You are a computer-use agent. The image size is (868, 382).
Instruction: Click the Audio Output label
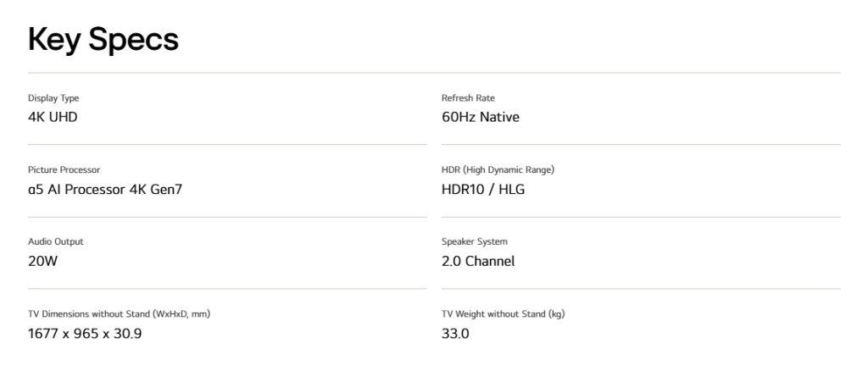[x=56, y=242]
